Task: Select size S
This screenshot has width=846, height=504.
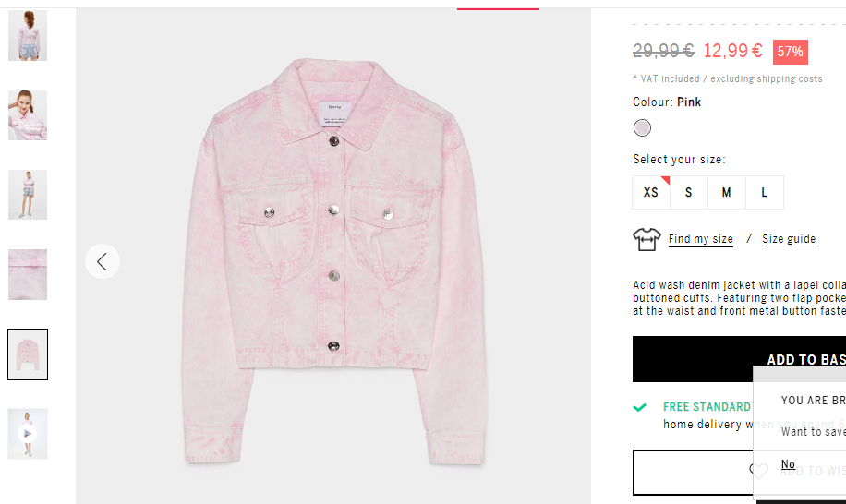Action: tap(688, 192)
